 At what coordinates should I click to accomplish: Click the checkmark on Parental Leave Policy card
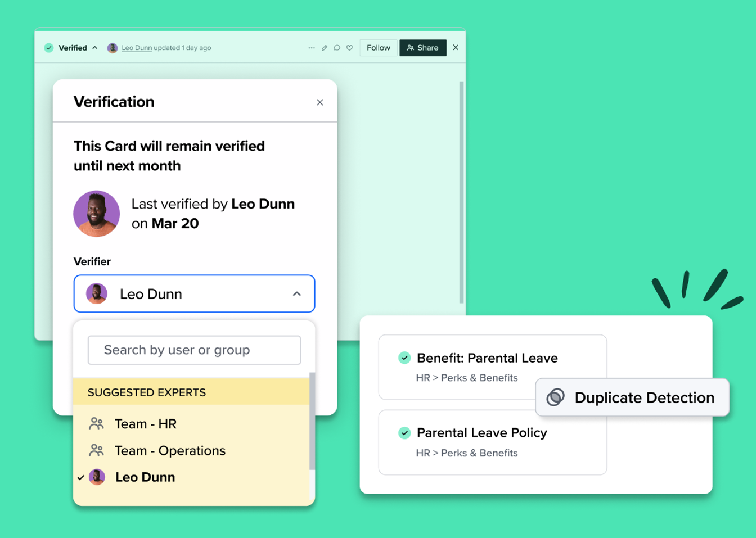tap(404, 433)
